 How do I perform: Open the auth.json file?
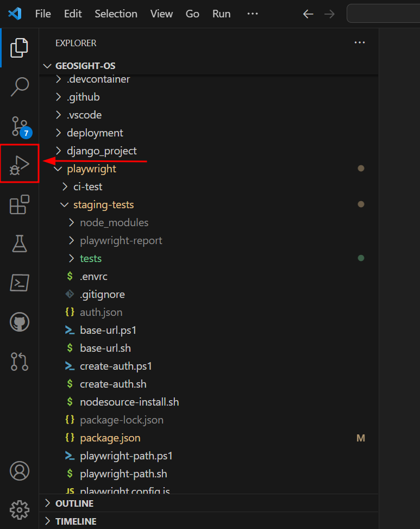click(209, 312)
